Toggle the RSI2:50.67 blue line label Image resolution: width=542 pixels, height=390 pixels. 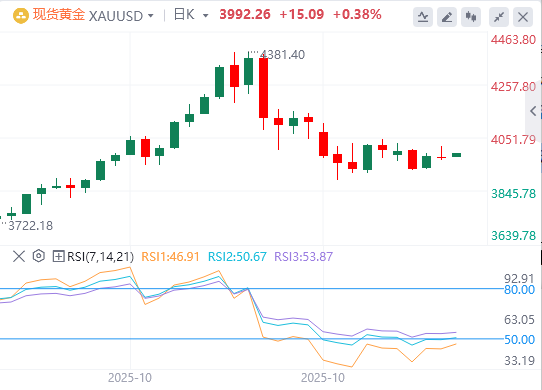(x=237, y=257)
